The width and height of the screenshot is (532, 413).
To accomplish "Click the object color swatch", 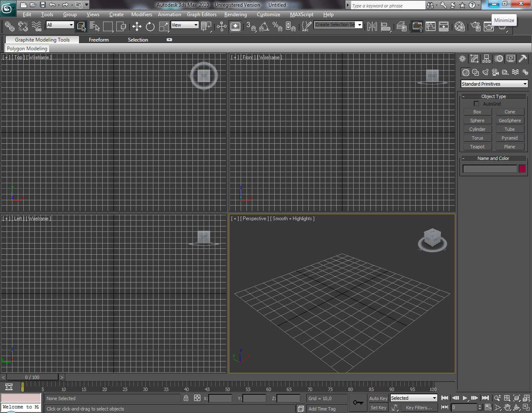I will (x=522, y=169).
